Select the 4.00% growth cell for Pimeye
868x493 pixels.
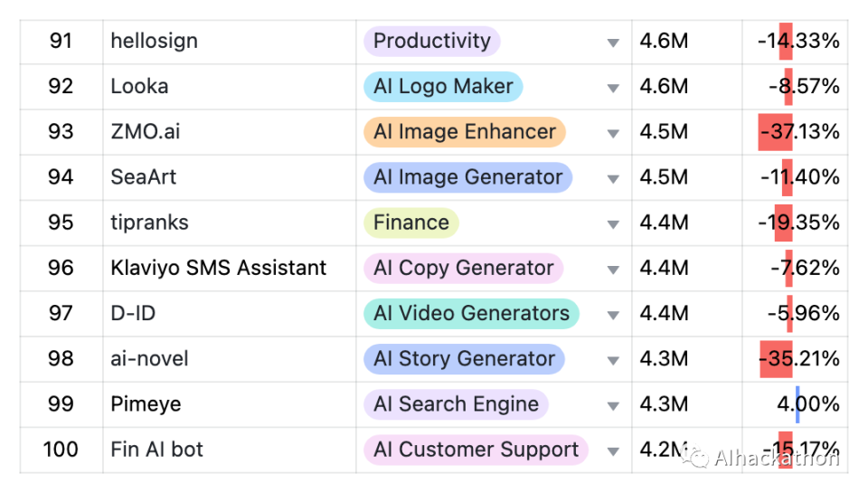coord(807,404)
